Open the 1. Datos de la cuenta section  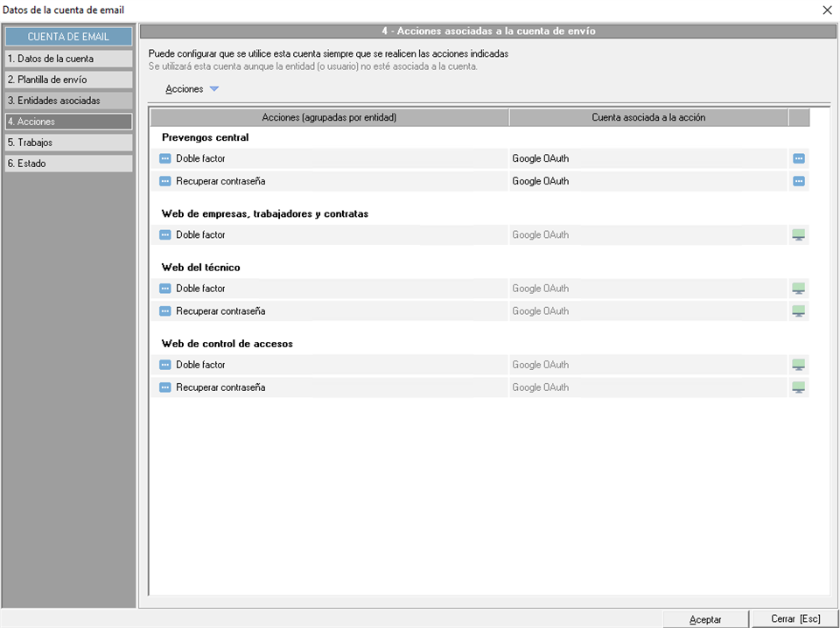click(68, 59)
